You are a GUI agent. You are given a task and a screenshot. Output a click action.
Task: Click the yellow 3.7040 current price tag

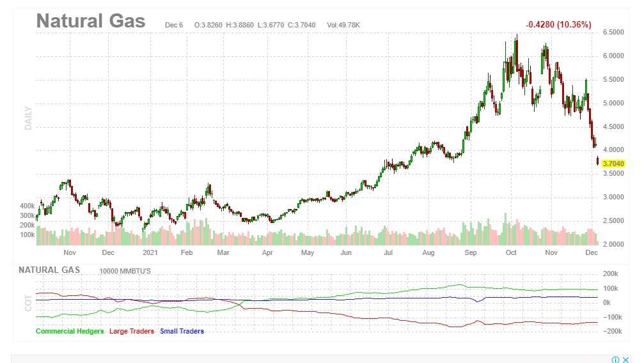[x=613, y=164]
